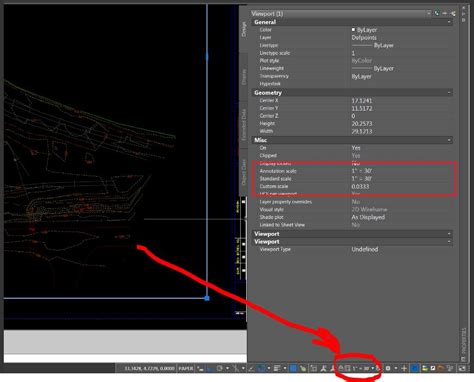474x382 pixels.
Task: Collapse the Misc section
Action: tap(449, 140)
